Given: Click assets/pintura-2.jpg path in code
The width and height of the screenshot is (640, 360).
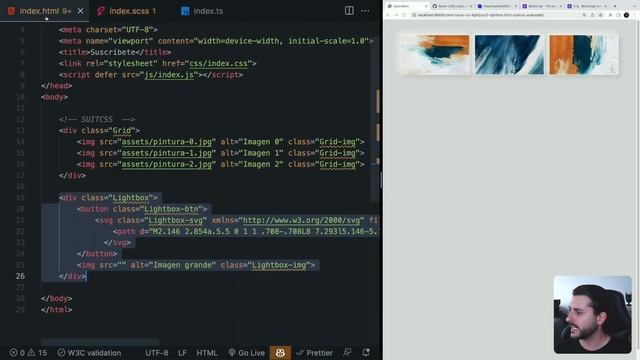Looking at the screenshot, I should click(x=167, y=164).
